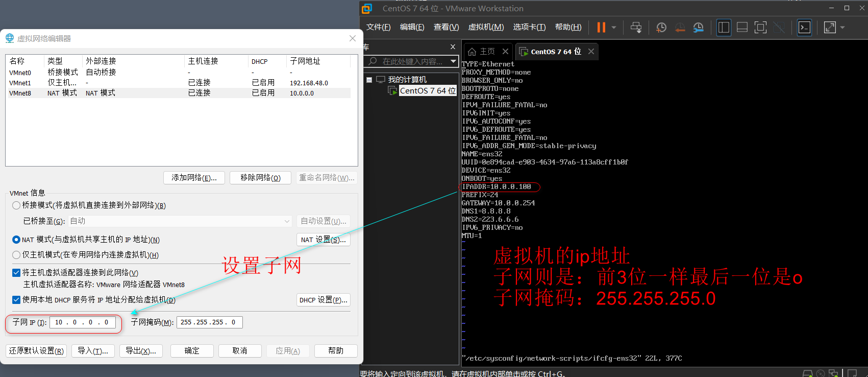868x377 pixels.
Task: Open the 文件(F) menu
Action: (x=378, y=27)
